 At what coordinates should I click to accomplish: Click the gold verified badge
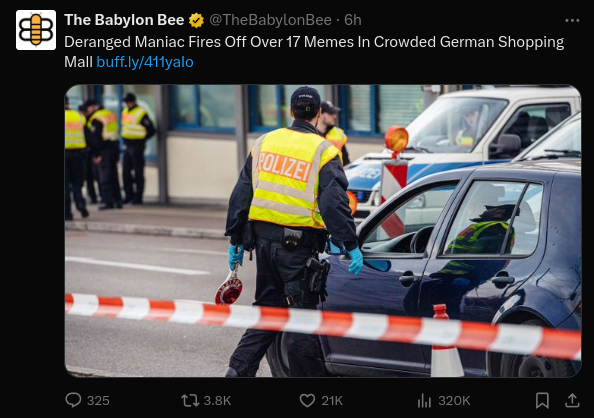tap(196, 20)
